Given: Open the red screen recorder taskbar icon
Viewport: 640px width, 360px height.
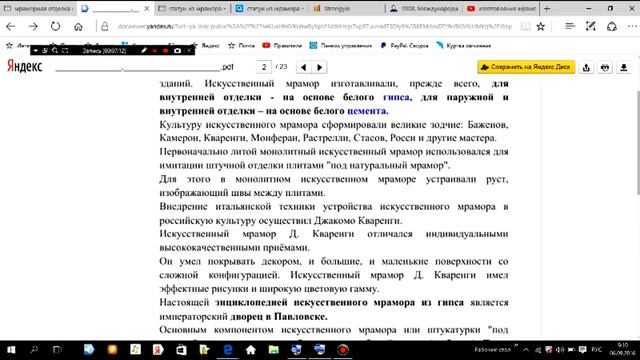Looking at the screenshot, I should (342, 350).
